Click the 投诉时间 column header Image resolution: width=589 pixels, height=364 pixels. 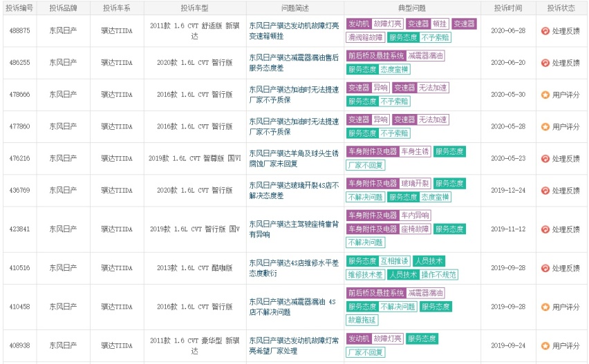(x=508, y=8)
